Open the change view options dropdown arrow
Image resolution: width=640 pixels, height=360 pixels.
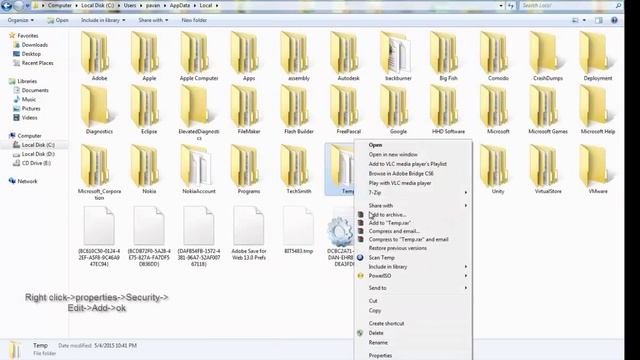tap(584, 20)
